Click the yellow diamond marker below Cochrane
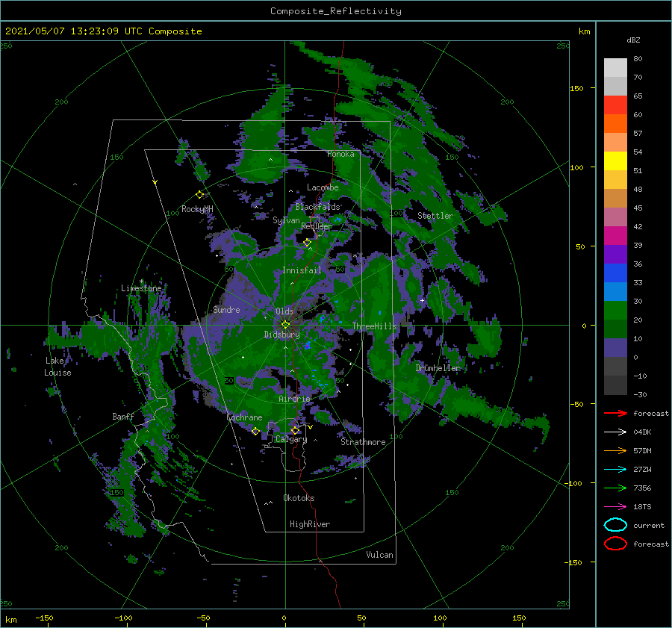 coord(255,431)
